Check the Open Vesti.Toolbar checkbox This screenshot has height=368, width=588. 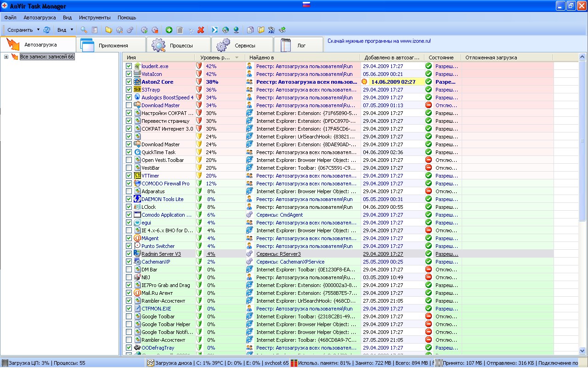(x=129, y=160)
